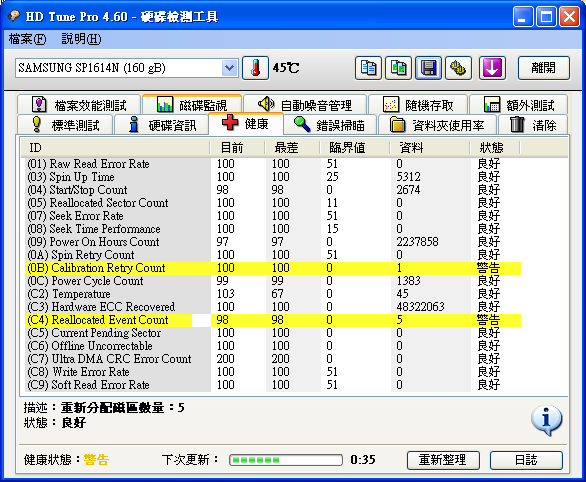Image resolution: width=586 pixels, height=482 pixels.
Task: Switch to the 磁碟監視 tab
Action: tap(192, 105)
